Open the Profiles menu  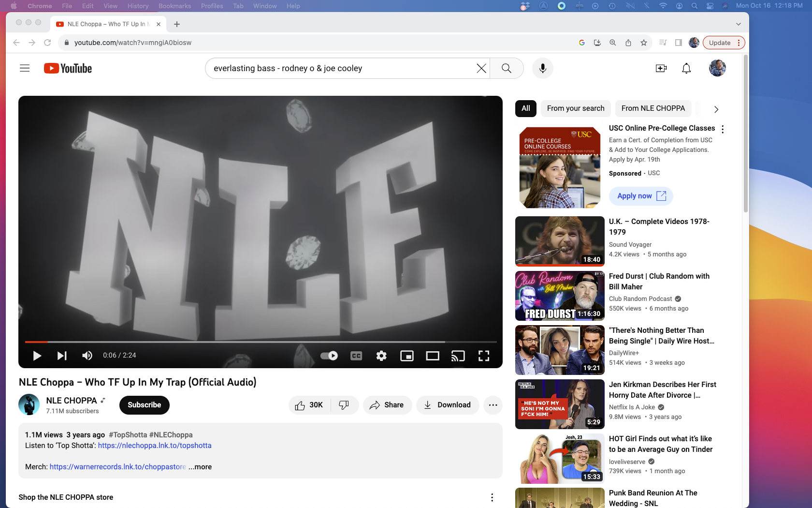[x=212, y=6]
